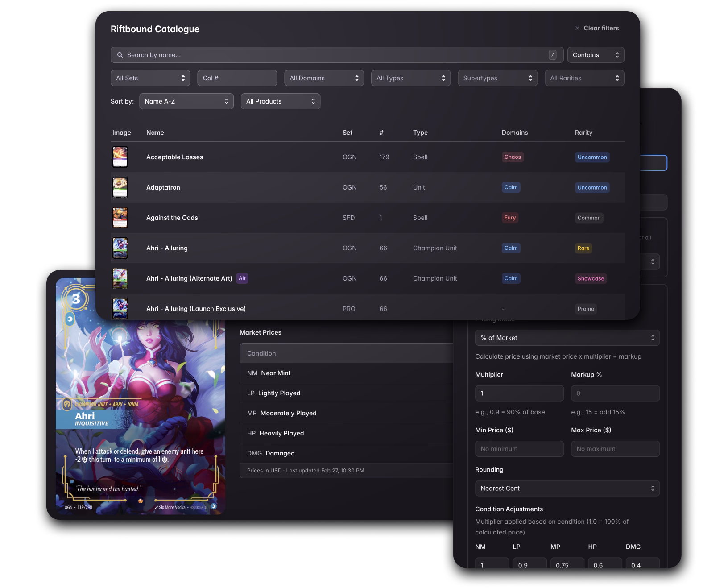
Task: Click the Promo rarity tag
Action: [x=586, y=309]
